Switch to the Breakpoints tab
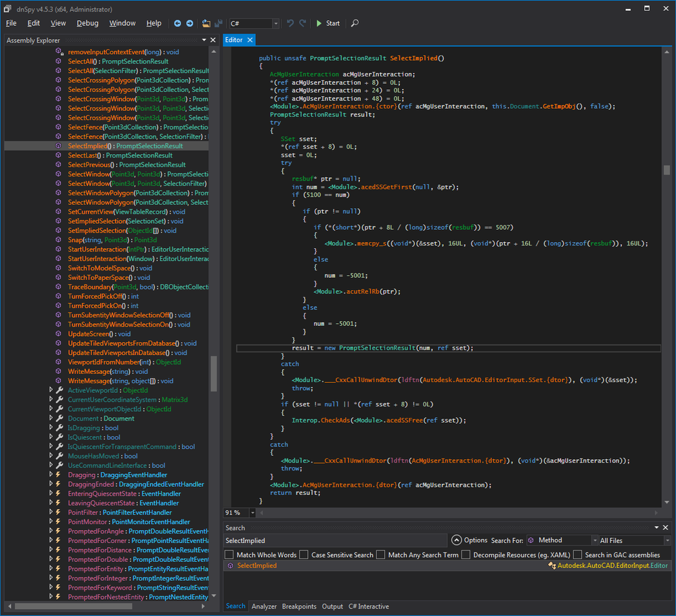Screen dimensions: 676x616 [299, 607]
